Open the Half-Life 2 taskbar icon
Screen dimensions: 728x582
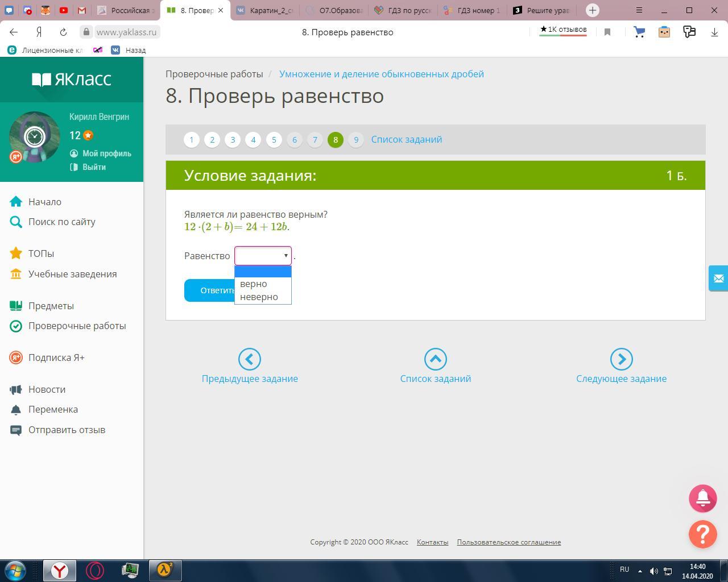(x=166, y=570)
